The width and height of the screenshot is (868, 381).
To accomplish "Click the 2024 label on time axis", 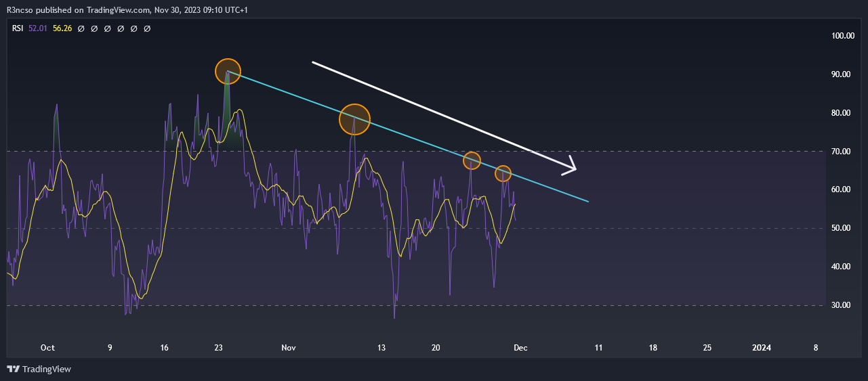I will coord(762,348).
